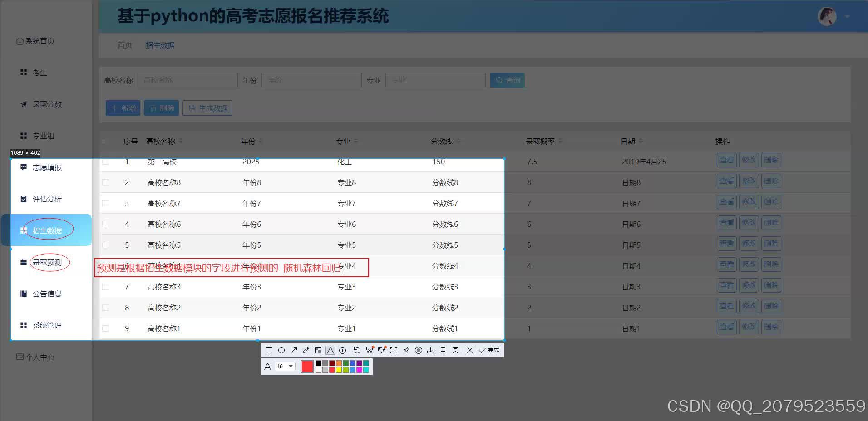This screenshot has height=421, width=868.
Task: Cancel the screenshot with X icon
Action: pyautogui.click(x=470, y=350)
